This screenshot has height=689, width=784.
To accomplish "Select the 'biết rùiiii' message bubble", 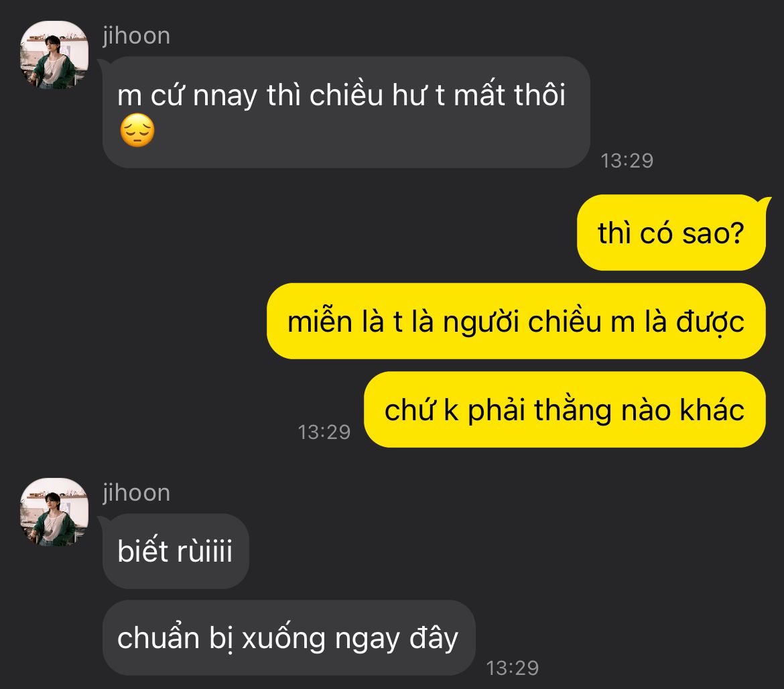I will tap(176, 551).
